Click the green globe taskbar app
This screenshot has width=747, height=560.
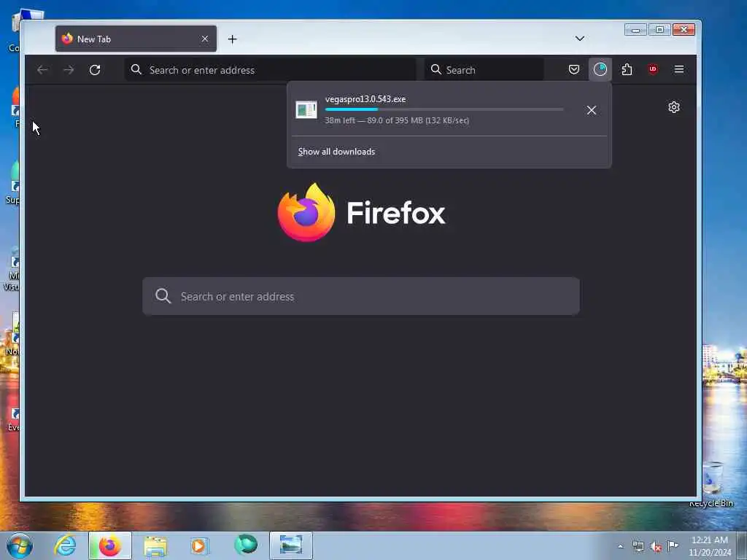point(246,545)
